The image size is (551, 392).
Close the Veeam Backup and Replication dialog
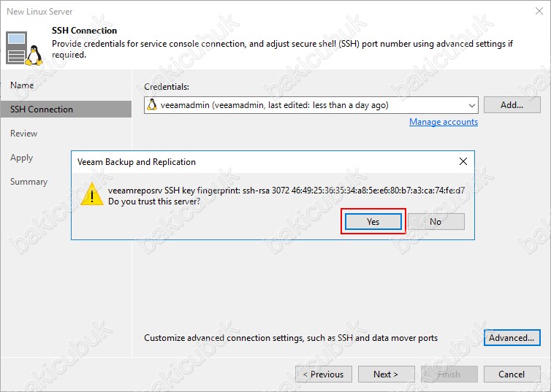[x=463, y=161]
